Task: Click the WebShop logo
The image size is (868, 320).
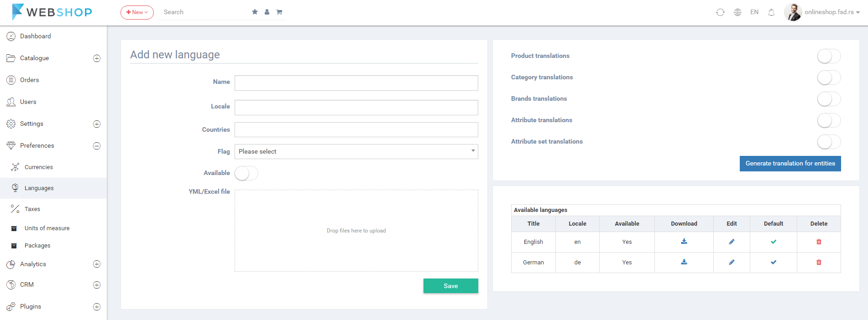Action: [52, 12]
